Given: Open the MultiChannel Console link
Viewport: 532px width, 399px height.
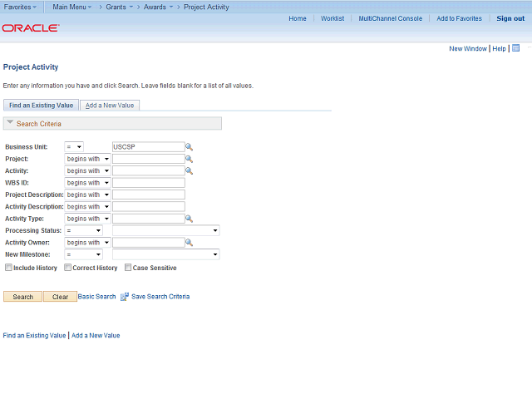Looking at the screenshot, I should (391, 18).
